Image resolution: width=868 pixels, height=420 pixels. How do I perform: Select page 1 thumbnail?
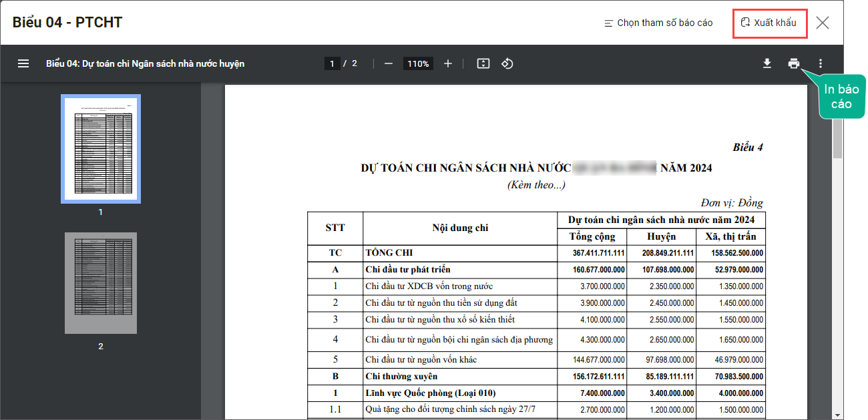(101, 148)
